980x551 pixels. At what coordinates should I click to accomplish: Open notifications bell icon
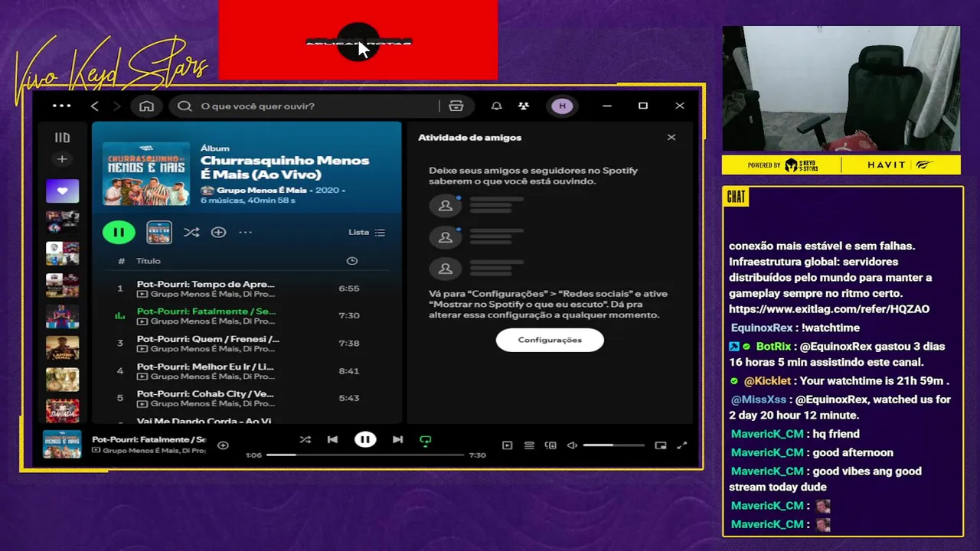[497, 106]
